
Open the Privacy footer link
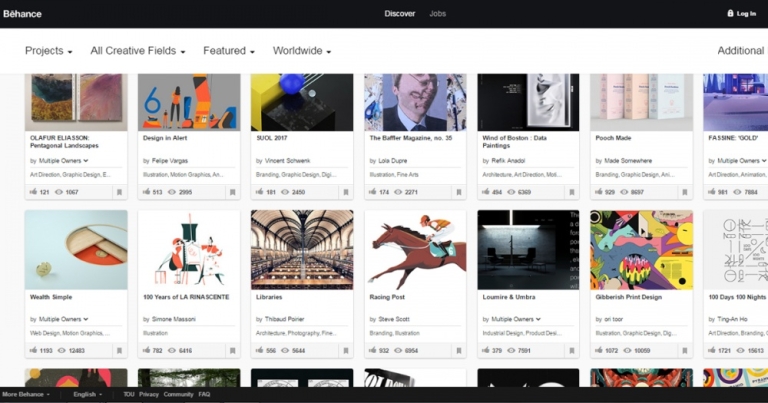[149, 394]
